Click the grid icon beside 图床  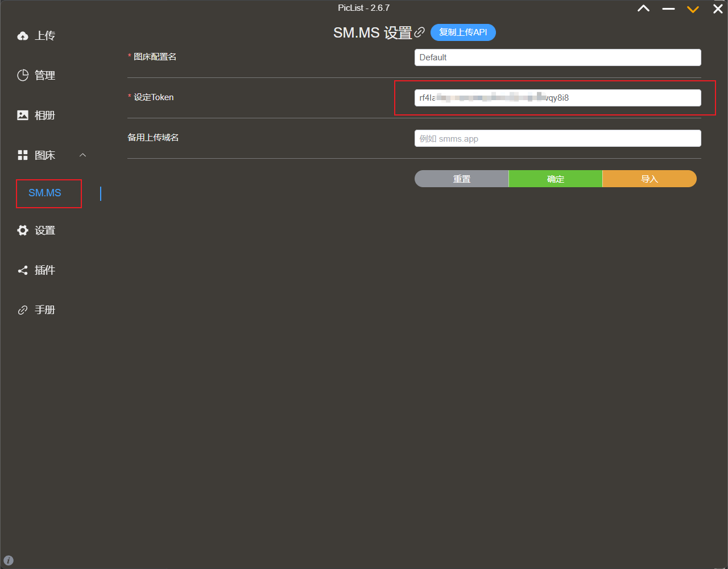pos(23,155)
